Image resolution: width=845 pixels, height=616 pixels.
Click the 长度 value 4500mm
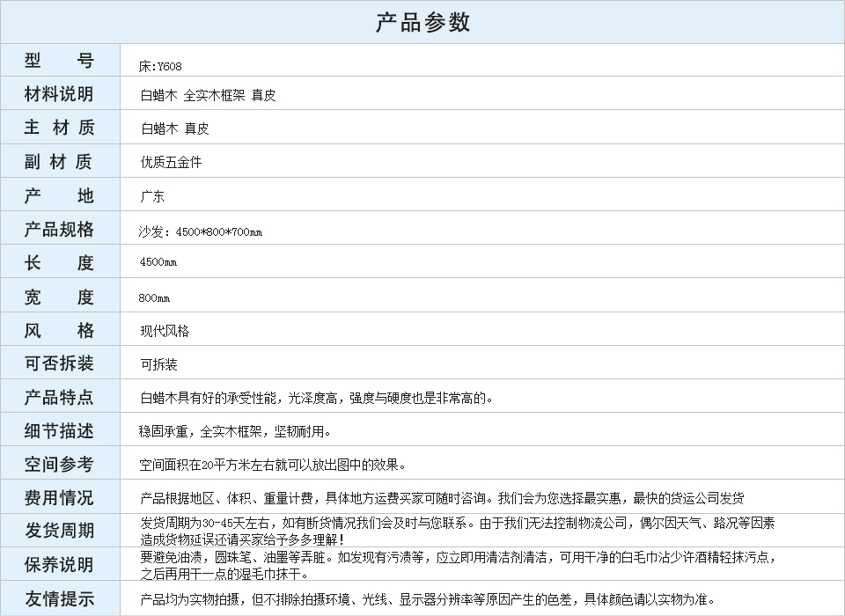point(158,262)
